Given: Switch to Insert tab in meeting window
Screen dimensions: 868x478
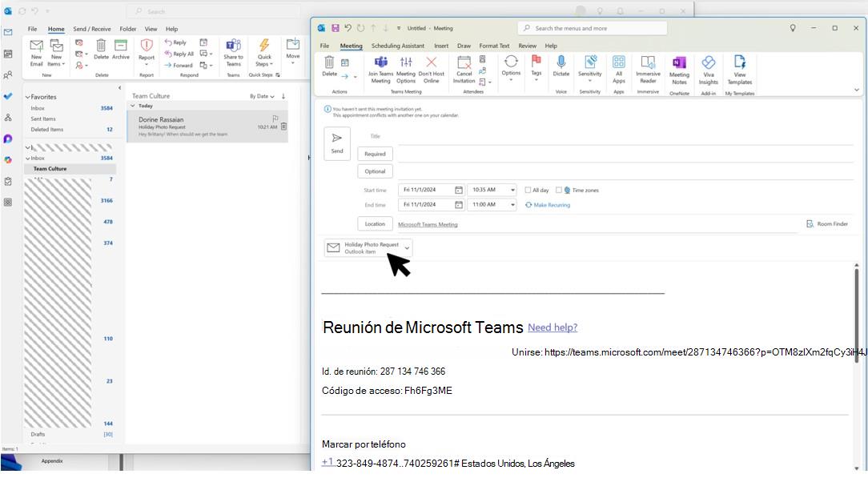Looking at the screenshot, I should click(x=441, y=46).
